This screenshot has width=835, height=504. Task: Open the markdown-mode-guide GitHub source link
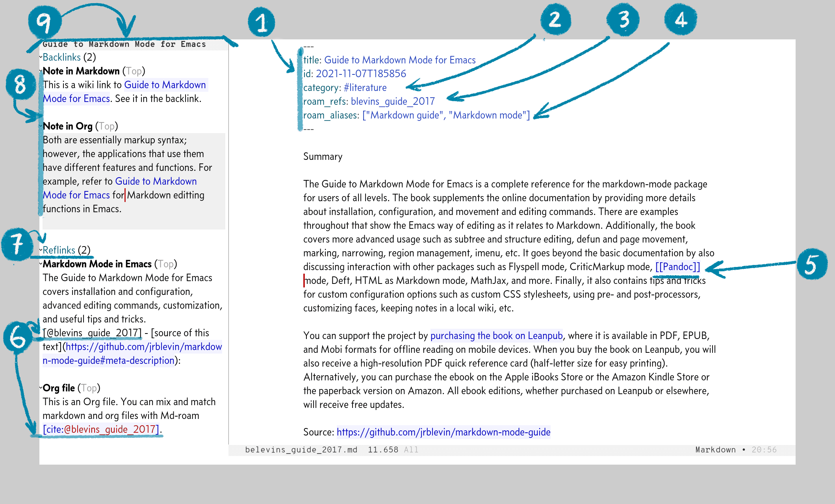(x=443, y=432)
